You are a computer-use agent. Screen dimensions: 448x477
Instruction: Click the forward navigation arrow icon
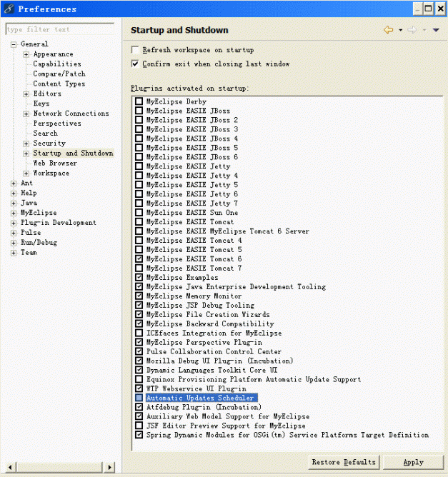[412, 30]
